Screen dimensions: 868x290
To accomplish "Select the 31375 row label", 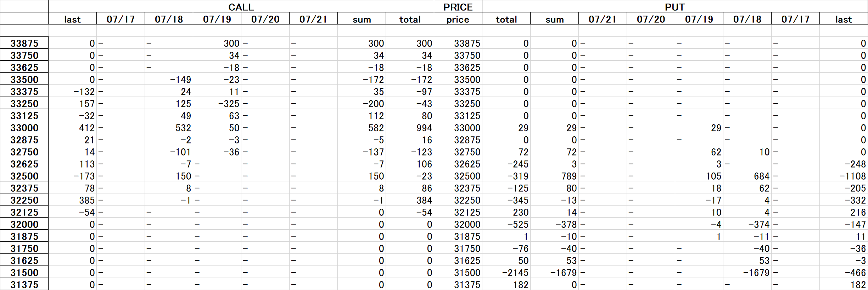I will pos(24,284).
